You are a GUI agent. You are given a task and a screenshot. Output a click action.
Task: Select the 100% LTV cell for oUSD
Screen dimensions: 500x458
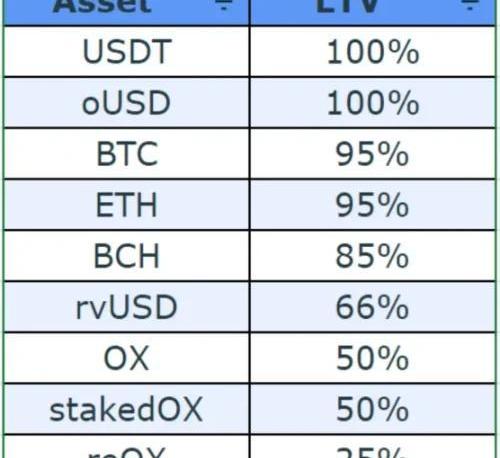click(373, 103)
